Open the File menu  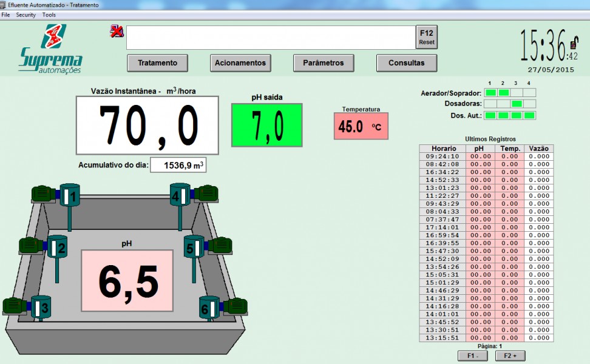[x=5, y=15]
